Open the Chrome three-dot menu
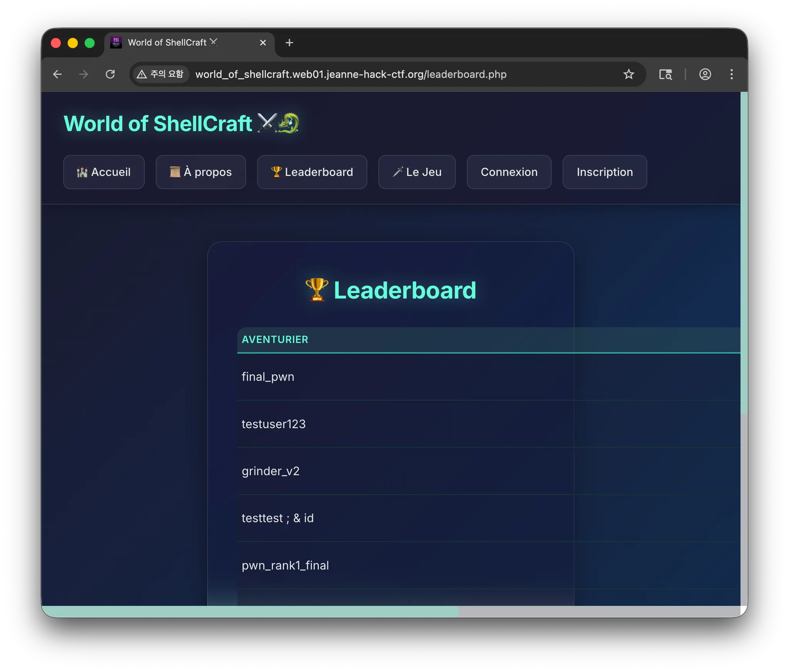This screenshot has width=789, height=672. [731, 74]
